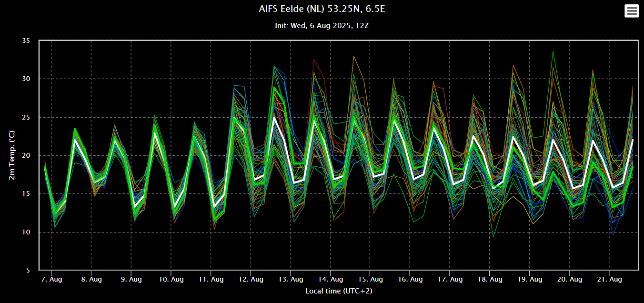Viewport: 644px width, 303px height.
Task: Click the 2m Temp. (°C) axis title
Action: tap(12, 155)
